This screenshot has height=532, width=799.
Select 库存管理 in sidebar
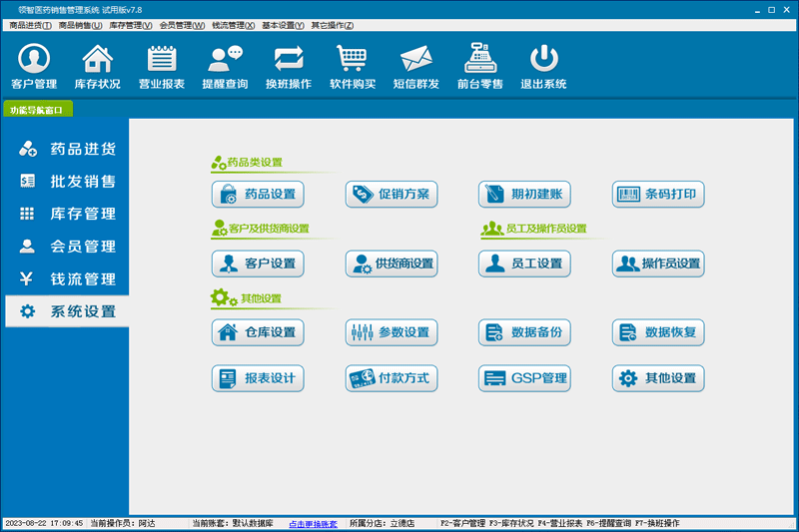point(67,214)
